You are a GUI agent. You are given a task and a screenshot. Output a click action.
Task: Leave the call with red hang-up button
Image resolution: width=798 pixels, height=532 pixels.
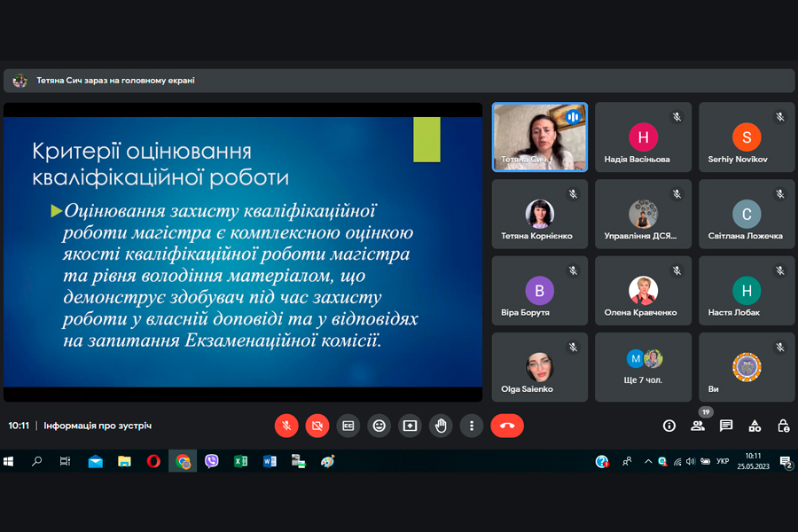tap(507, 426)
